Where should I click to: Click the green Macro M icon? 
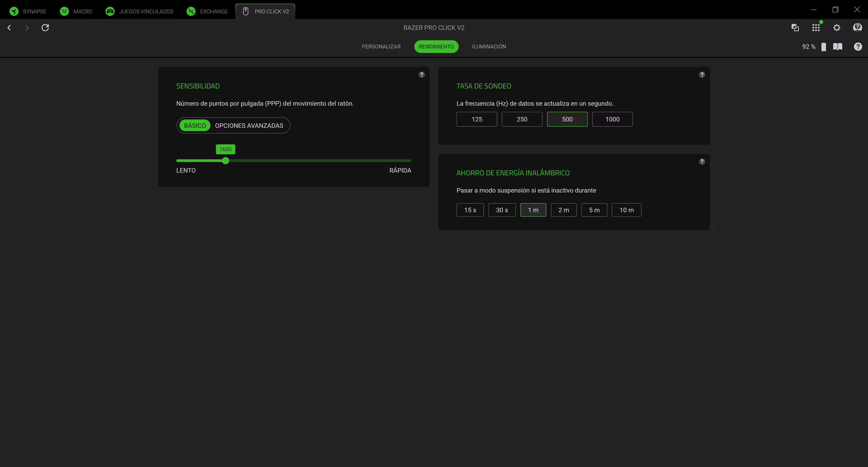tap(64, 12)
